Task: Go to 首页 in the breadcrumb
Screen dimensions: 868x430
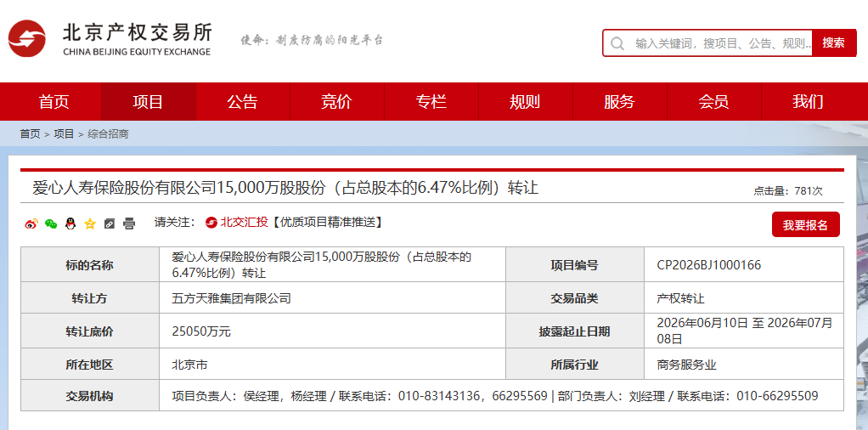Action: (30, 134)
